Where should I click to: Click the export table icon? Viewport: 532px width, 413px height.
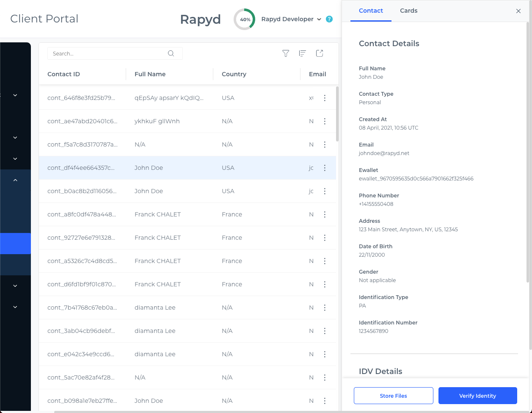point(320,53)
